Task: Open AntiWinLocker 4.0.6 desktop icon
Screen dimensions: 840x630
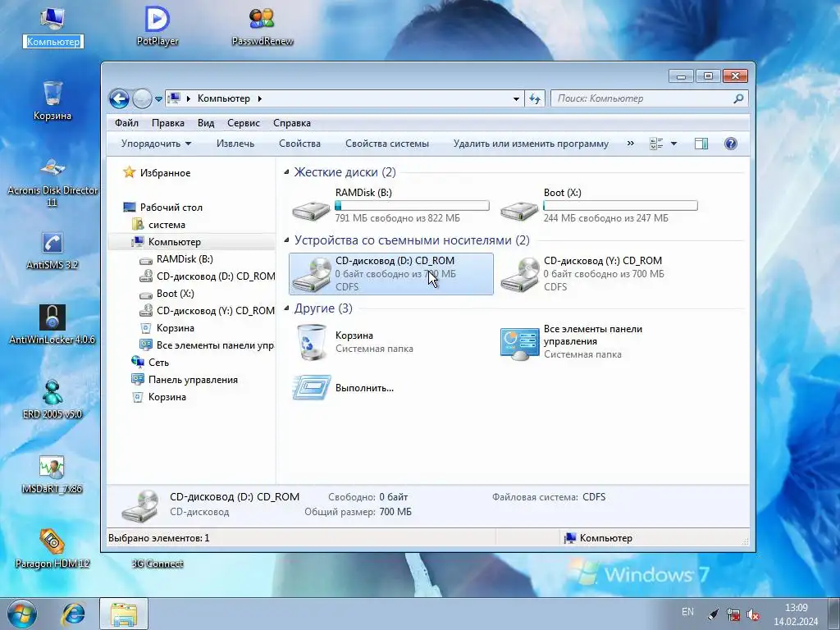Action: (x=52, y=325)
